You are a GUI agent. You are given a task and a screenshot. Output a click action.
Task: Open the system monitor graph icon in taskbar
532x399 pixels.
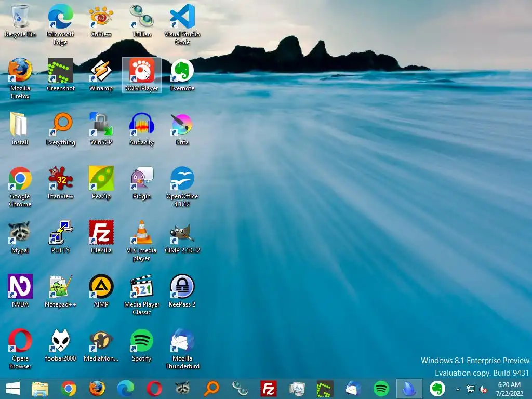click(297, 389)
